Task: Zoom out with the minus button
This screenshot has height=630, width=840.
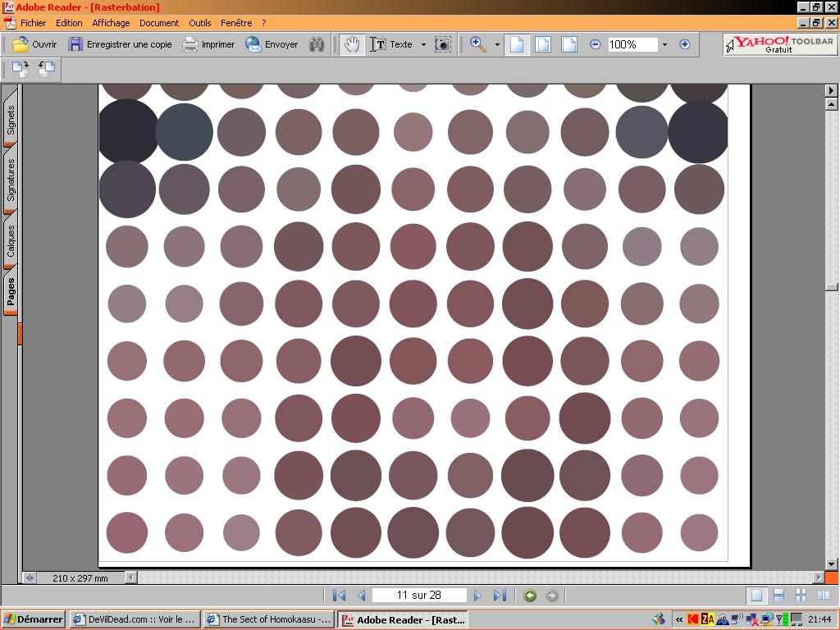Action: point(596,44)
